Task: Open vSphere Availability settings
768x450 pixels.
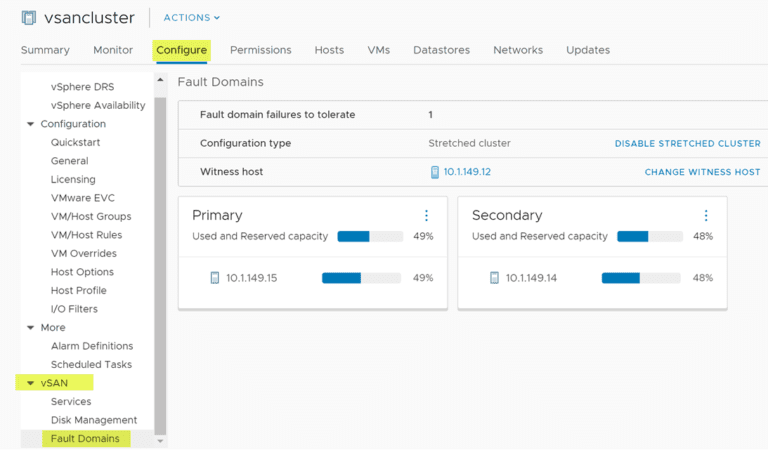Action: tap(98, 106)
